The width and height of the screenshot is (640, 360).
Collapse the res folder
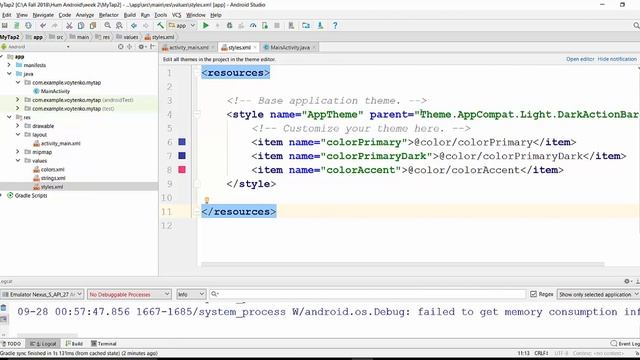tap(9, 117)
